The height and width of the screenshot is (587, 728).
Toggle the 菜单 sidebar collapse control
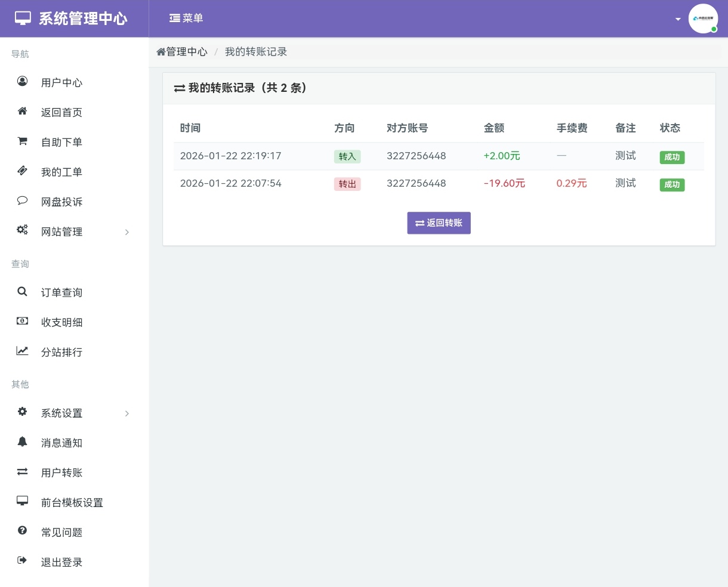pyautogui.click(x=186, y=18)
